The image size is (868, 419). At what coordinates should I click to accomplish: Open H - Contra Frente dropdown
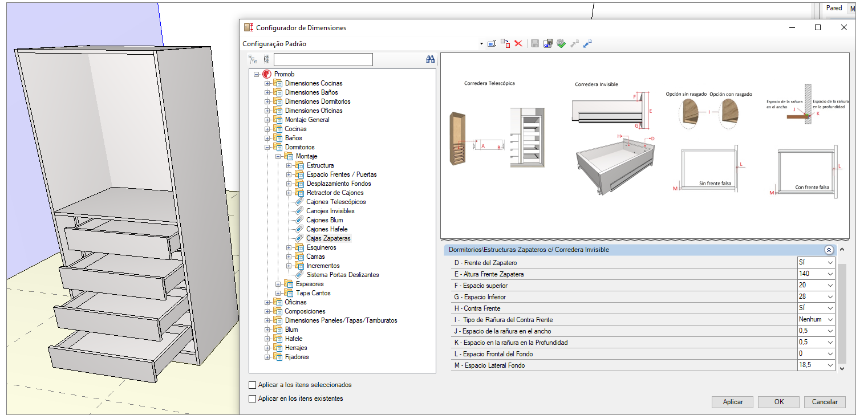point(830,308)
